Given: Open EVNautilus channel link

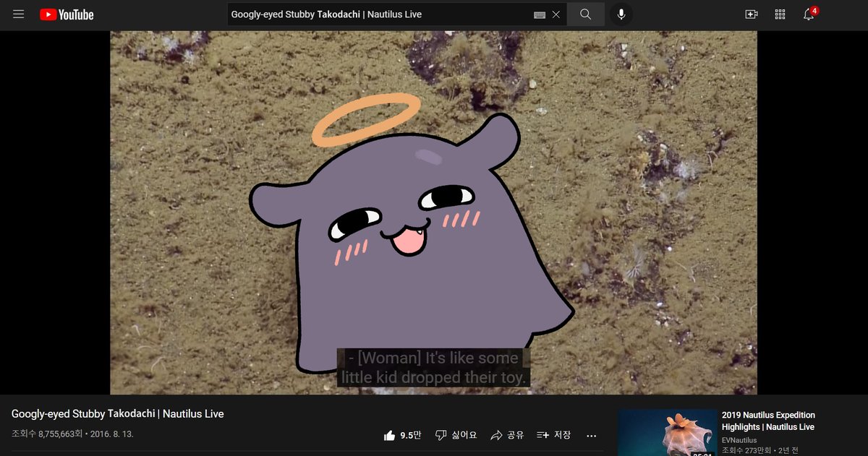Looking at the screenshot, I should tap(739, 440).
